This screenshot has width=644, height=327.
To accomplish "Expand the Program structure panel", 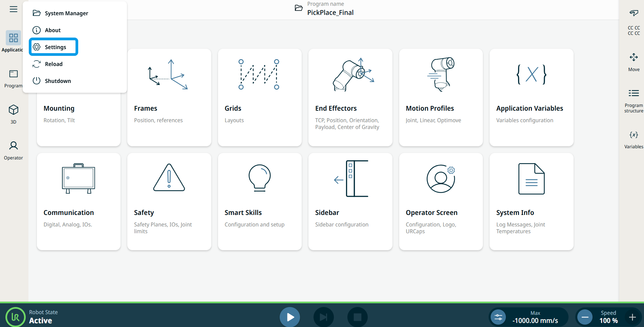I will pyautogui.click(x=634, y=101).
